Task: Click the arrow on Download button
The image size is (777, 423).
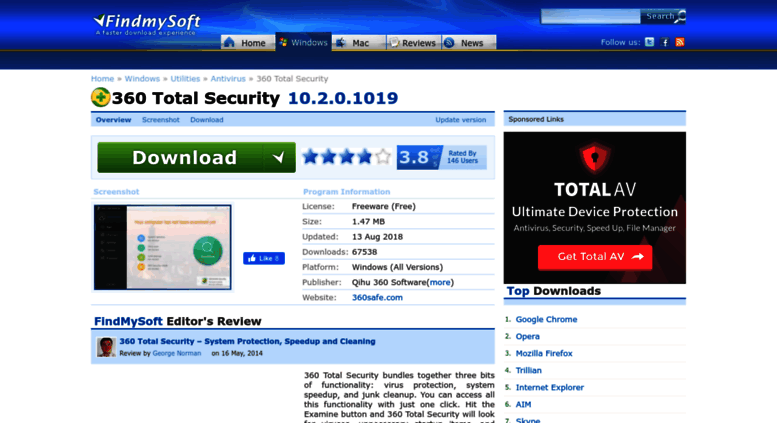Action: 279,158
